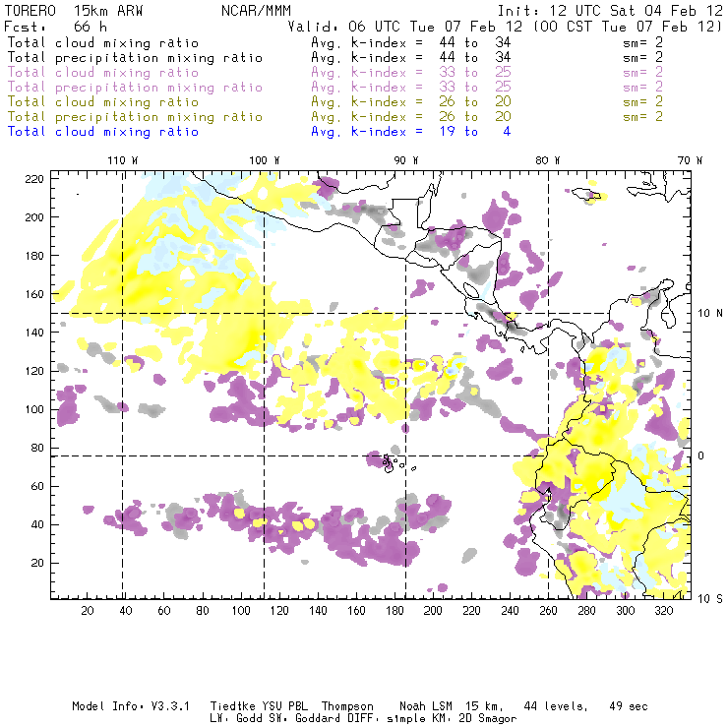
Task: Click the '160' tick on the vertical axis
Action: pos(34,294)
